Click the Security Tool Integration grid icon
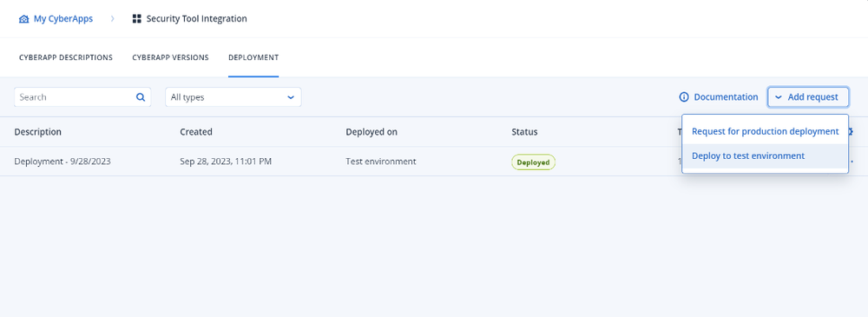 tap(137, 19)
